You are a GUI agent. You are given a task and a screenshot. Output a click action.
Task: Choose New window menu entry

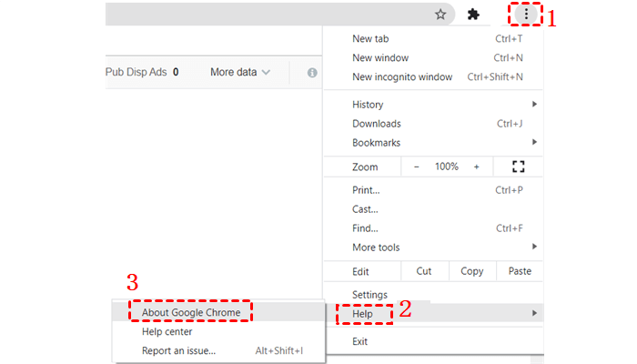[x=433, y=58]
